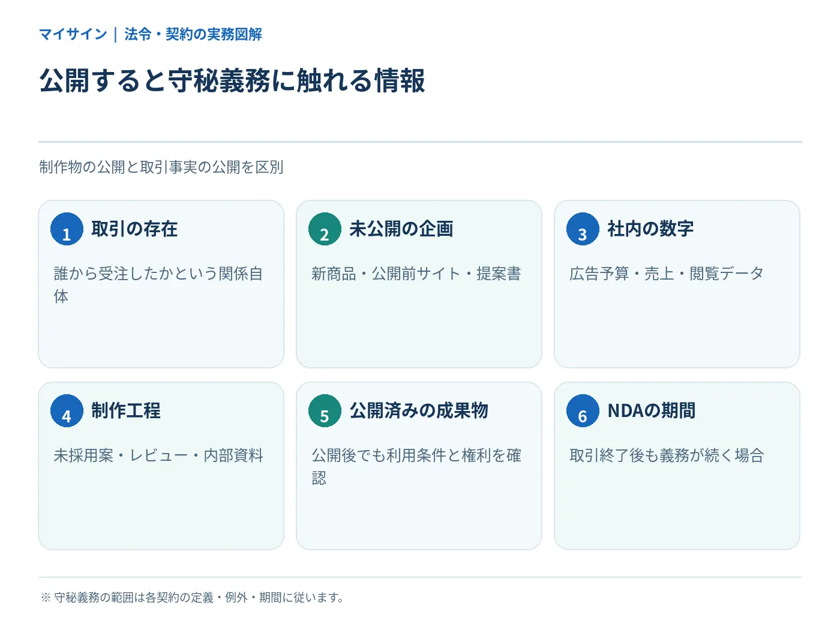Select the NDAの期間 card heading
Screen dimensions: 840x630
(652, 410)
